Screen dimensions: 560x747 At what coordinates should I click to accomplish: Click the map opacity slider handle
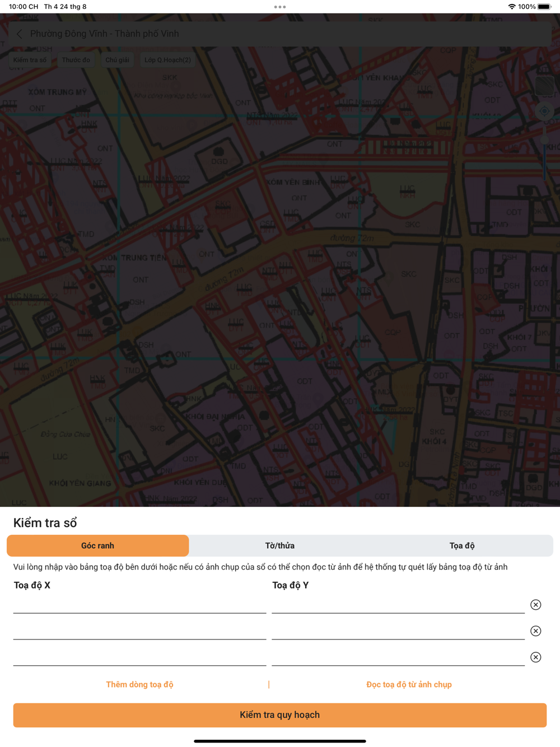coord(544,140)
